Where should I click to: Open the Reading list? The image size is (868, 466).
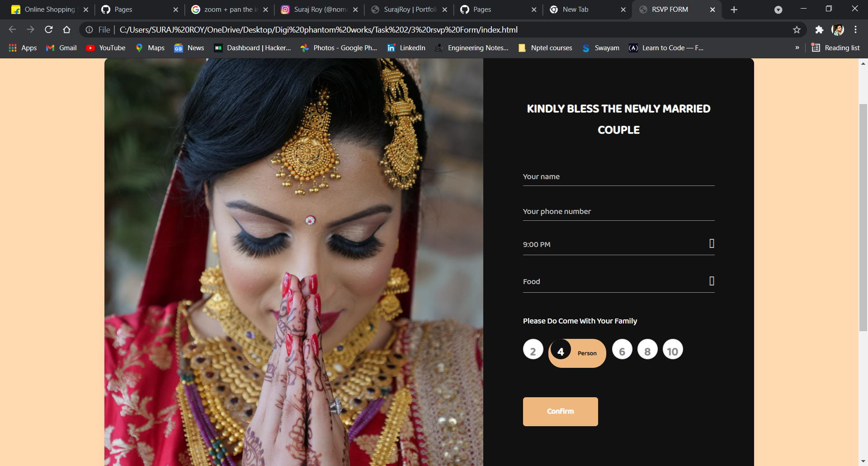tap(835, 48)
